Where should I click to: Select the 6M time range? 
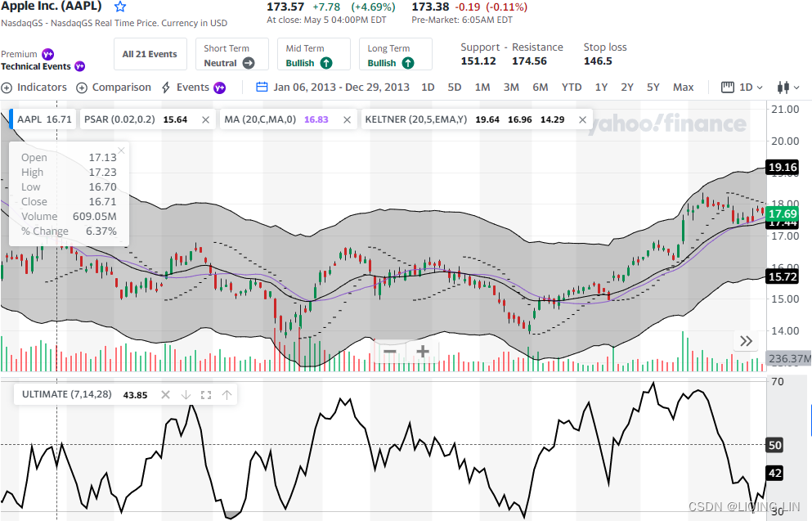click(541, 87)
